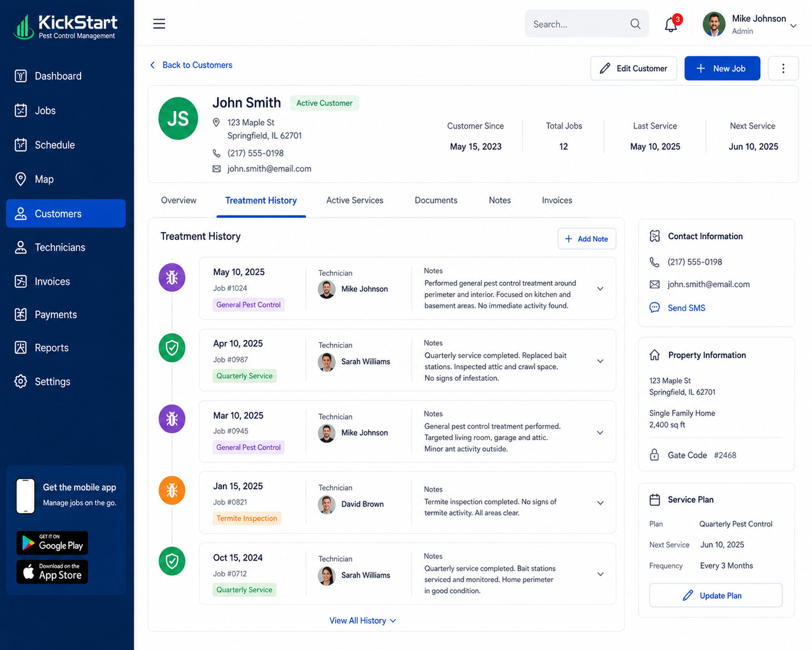
Task: Click the Quarterly Service tag on Job #0712
Action: (244, 590)
